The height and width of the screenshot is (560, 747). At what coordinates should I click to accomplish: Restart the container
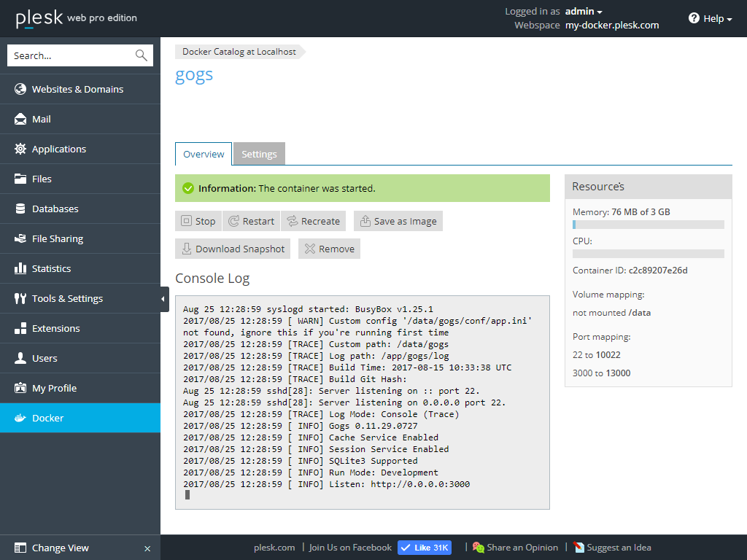[252, 221]
